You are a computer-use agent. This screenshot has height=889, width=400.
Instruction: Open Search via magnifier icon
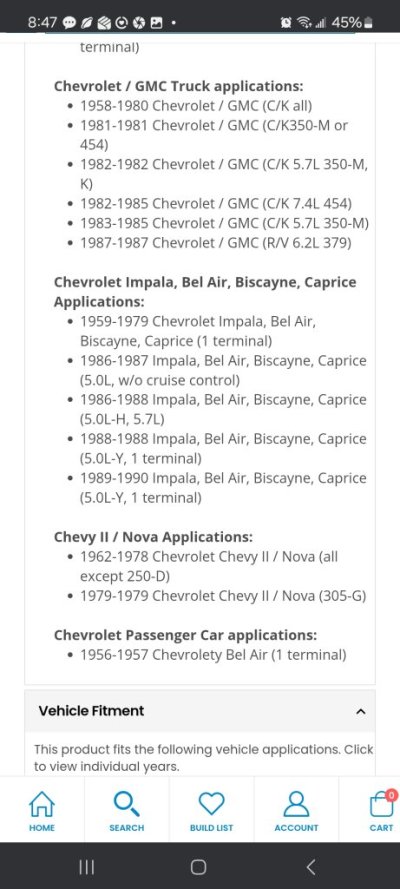126,803
